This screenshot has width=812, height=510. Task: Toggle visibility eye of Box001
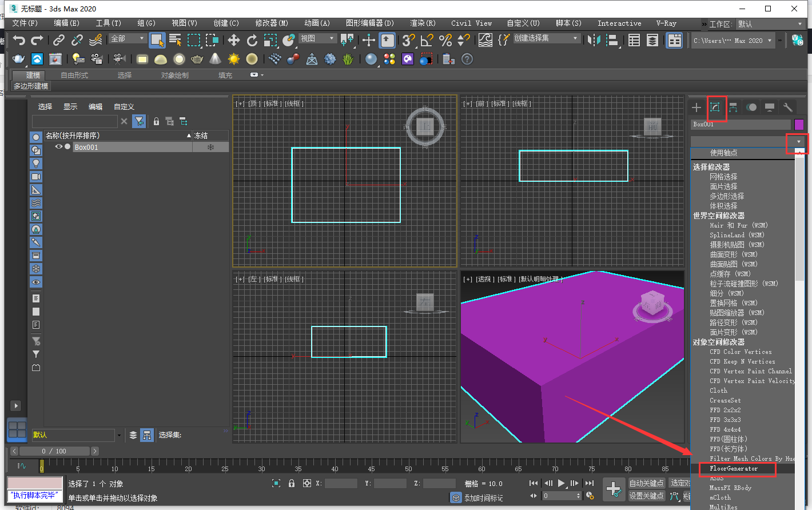click(58, 147)
